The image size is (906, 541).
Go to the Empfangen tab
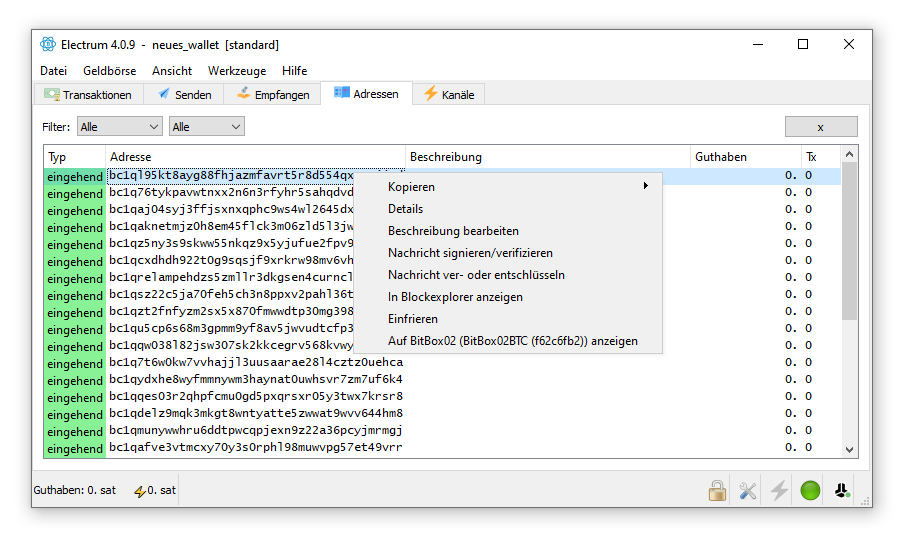273,95
